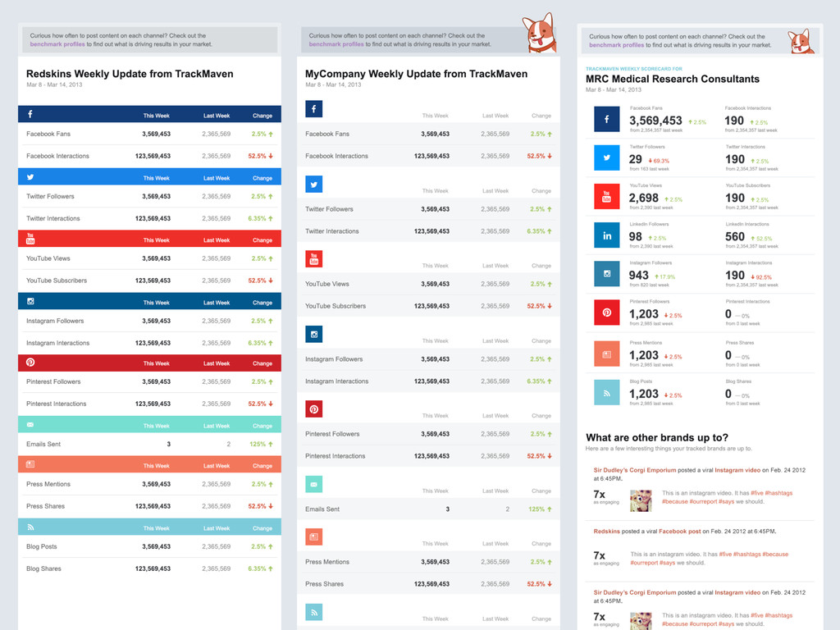Open benchmark profiles link in Redskins banner

point(57,44)
